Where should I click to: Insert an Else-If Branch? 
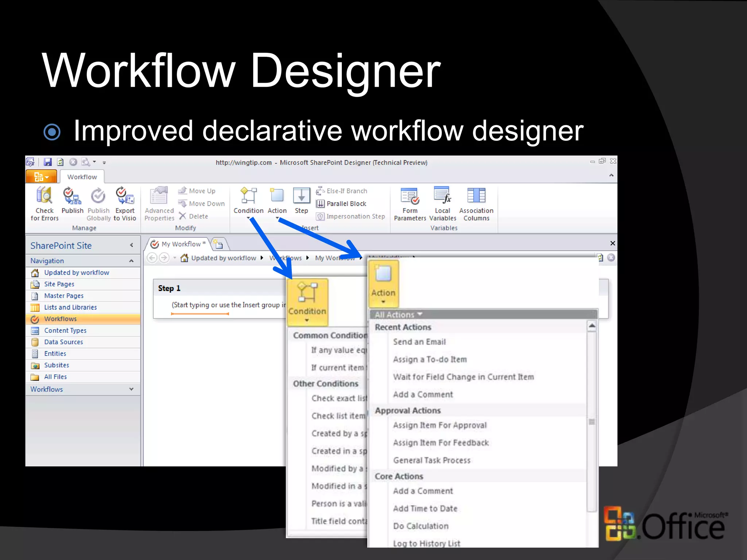(341, 191)
